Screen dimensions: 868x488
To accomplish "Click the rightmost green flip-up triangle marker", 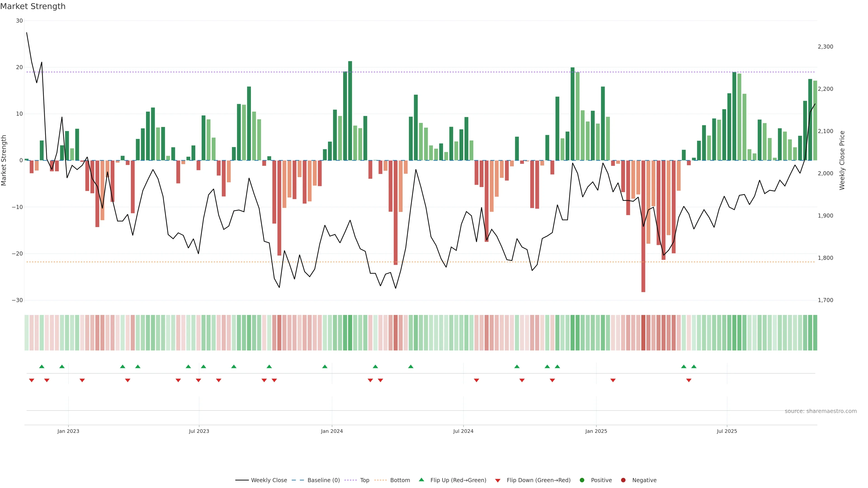I will click(694, 366).
